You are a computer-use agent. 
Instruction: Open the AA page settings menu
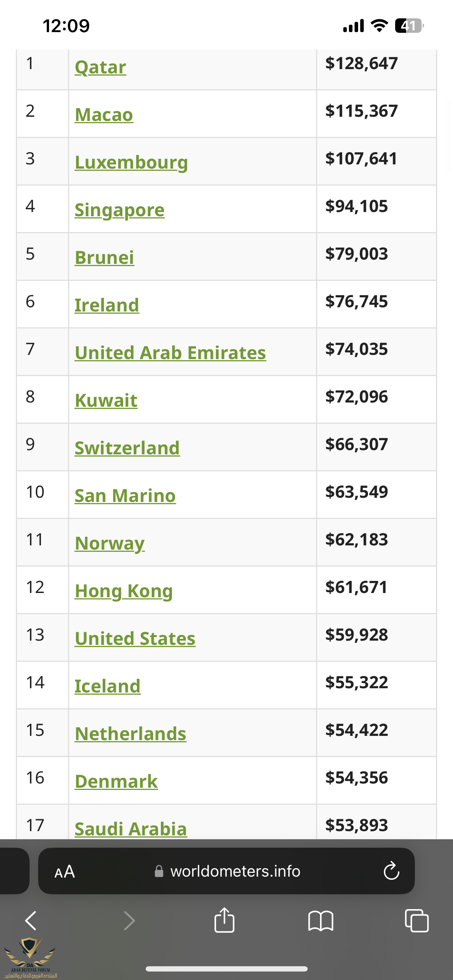tap(65, 872)
